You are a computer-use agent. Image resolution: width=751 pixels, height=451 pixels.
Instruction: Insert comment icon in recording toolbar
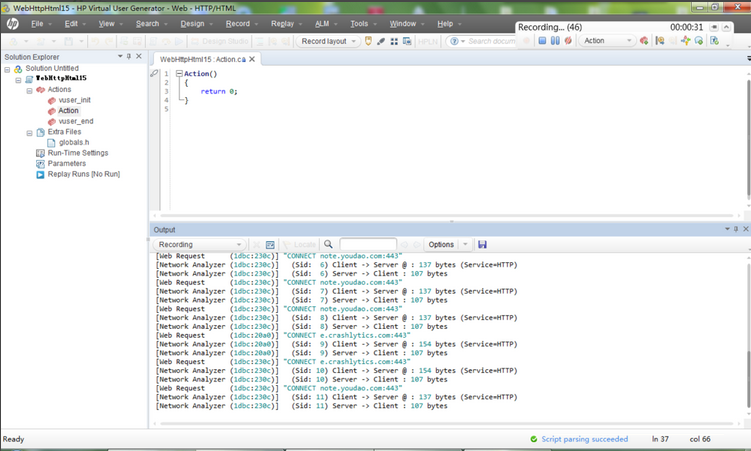pyautogui.click(x=698, y=41)
